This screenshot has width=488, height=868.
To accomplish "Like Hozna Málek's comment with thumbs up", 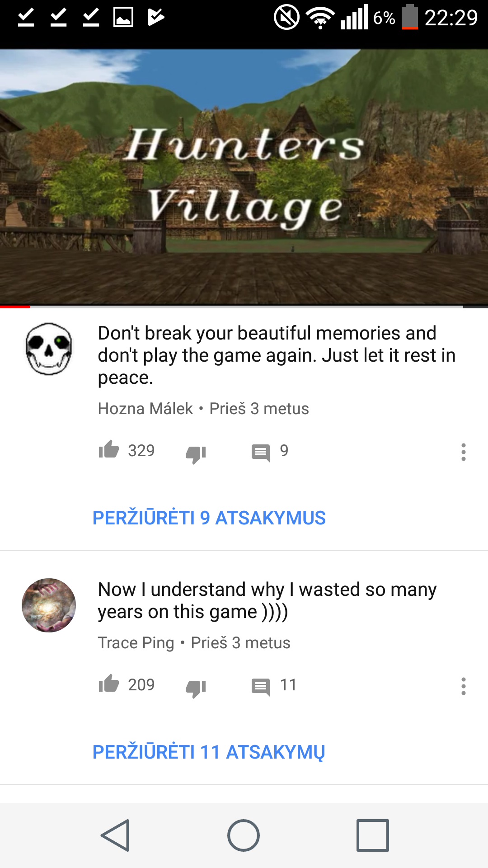I will point(109,450).
